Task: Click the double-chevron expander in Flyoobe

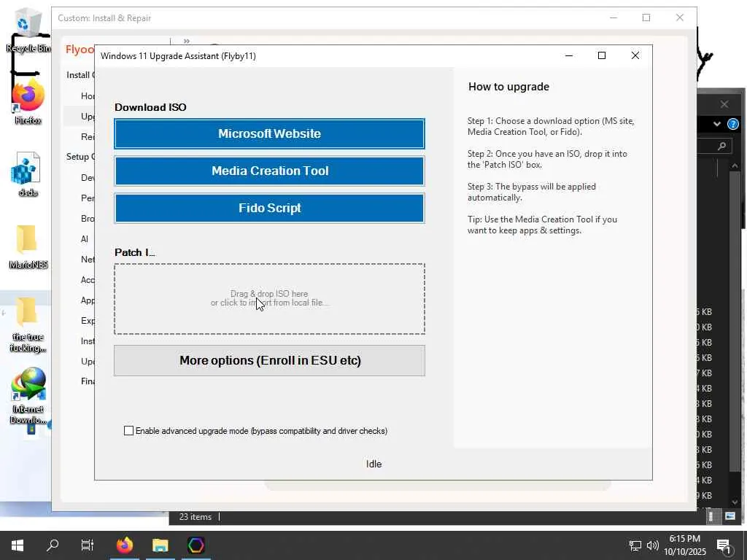Action: pos(186,41)
